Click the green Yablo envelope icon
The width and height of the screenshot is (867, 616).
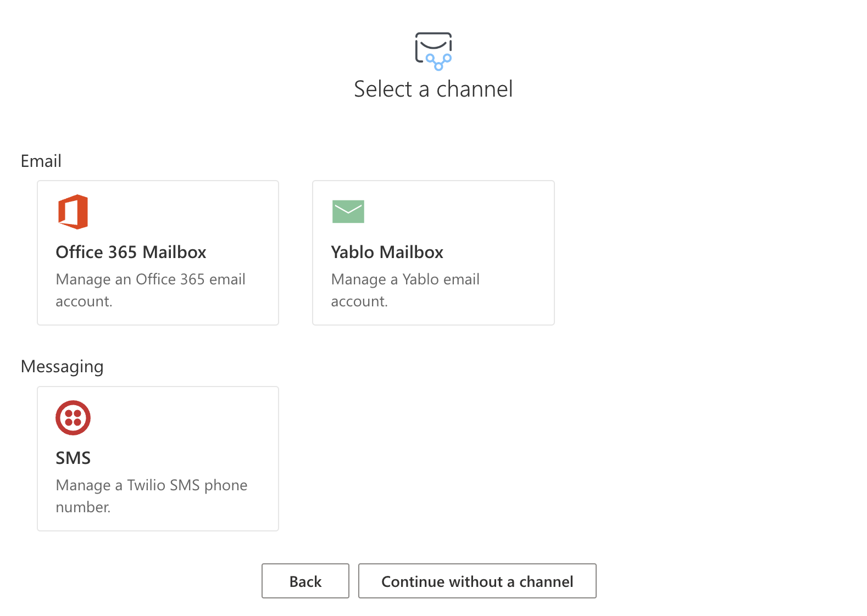(x=348, y=211)
